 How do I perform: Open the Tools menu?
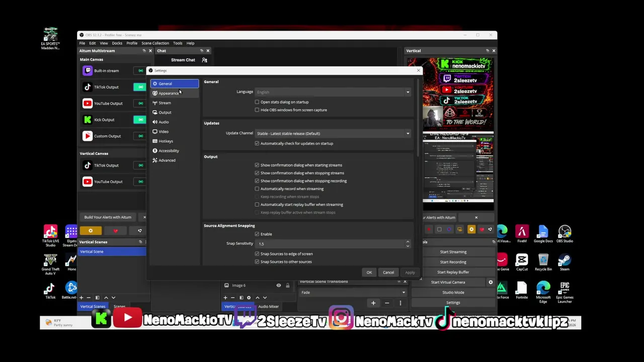click(178, 43)
